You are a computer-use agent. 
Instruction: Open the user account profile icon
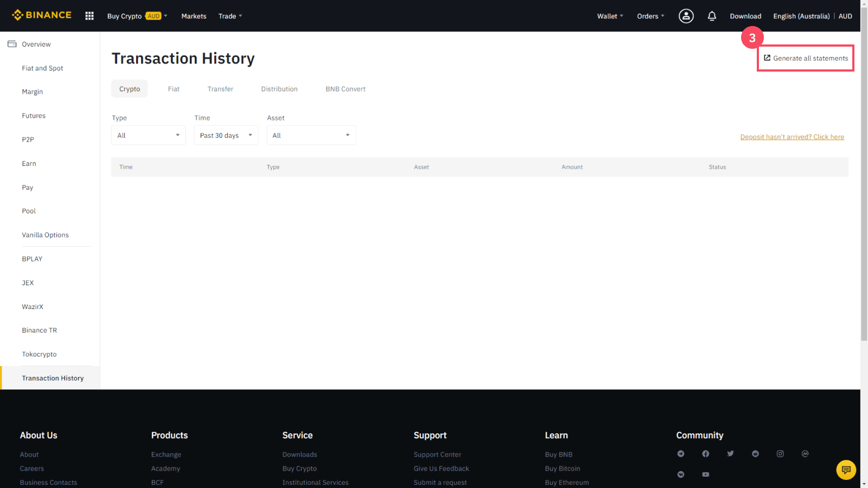(686, 16)
